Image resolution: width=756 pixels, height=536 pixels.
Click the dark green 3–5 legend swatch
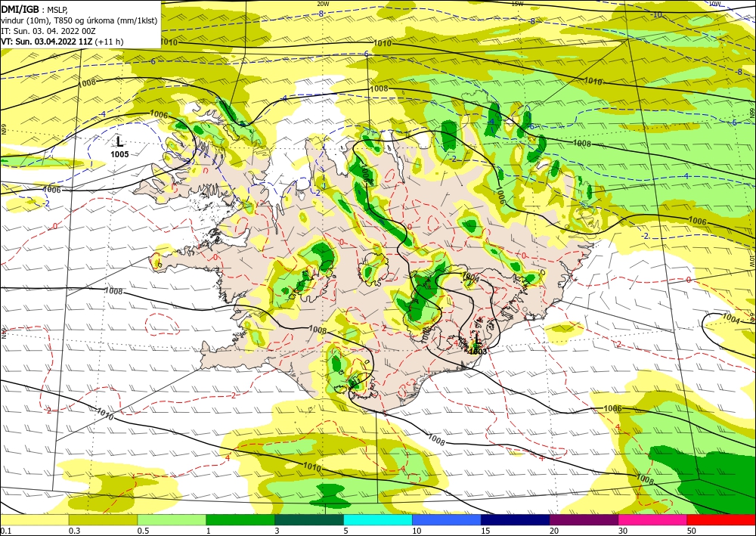point(309,519)
